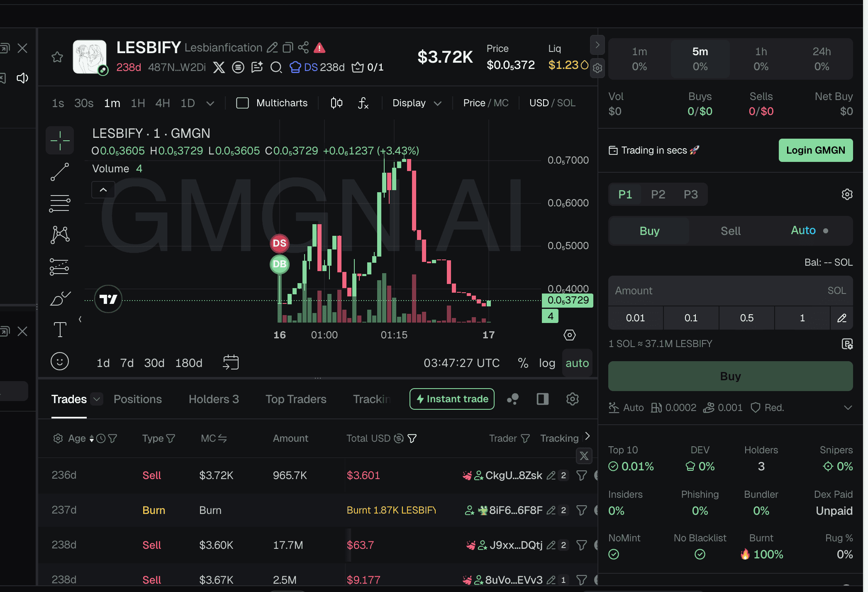
Task: Star LESBIFY as a favorite token
Action: coord(57,57)
